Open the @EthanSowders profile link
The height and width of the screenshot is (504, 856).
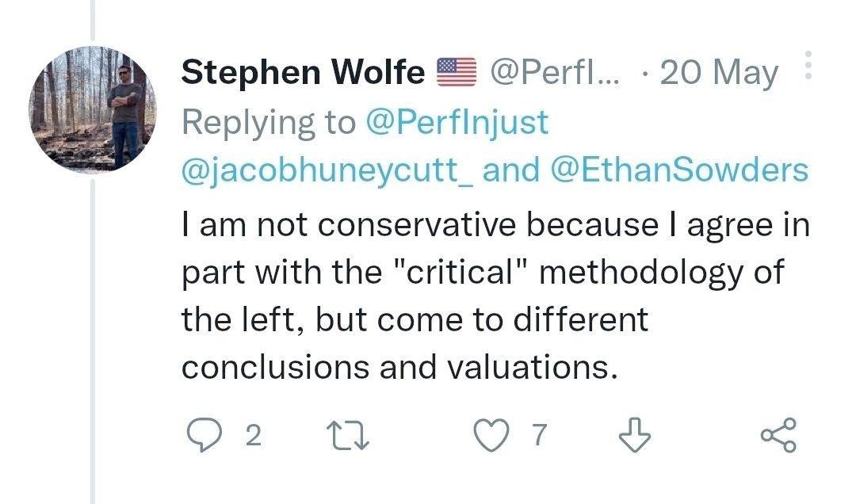[680, 170]
